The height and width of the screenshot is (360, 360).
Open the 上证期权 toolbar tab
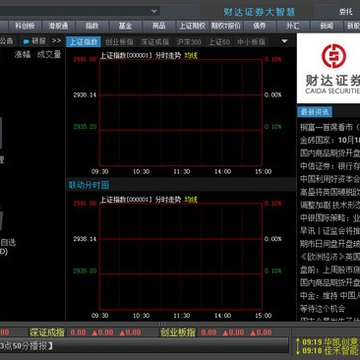pos(193,26)
